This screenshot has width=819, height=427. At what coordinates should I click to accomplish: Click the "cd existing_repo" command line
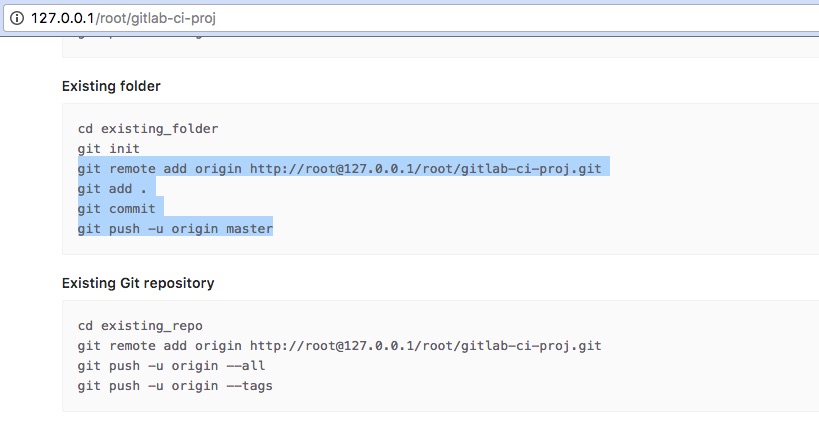tap(140, 326)
